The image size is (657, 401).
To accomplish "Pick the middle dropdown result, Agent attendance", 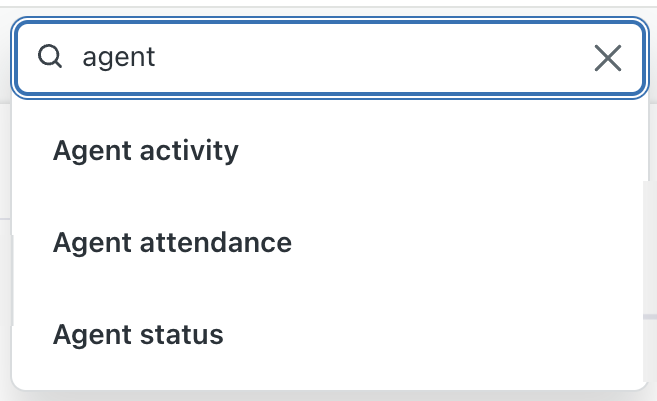I will [x=172, y=242].
